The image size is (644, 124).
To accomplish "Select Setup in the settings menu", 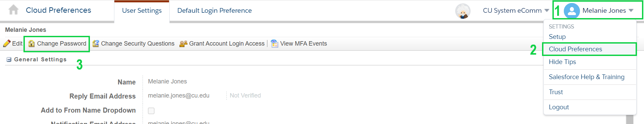I will [557, 37].
